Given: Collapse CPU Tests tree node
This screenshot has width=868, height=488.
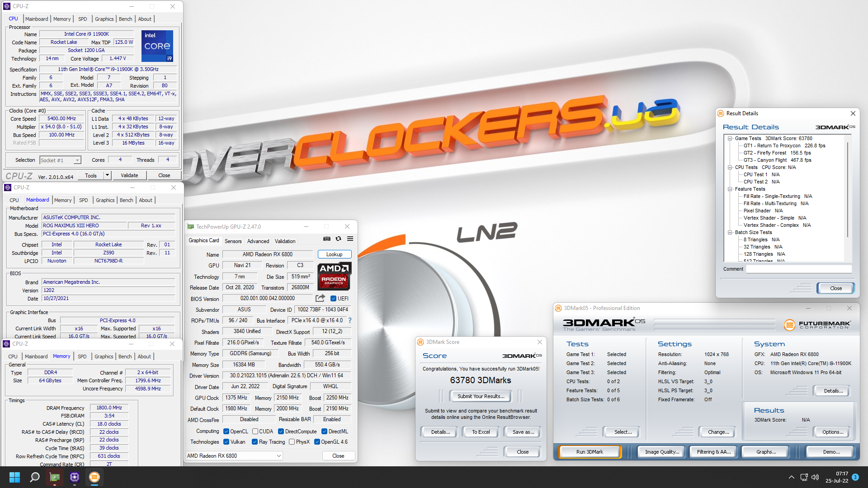Looking at the screenshot, I should (x=730, y=167).
